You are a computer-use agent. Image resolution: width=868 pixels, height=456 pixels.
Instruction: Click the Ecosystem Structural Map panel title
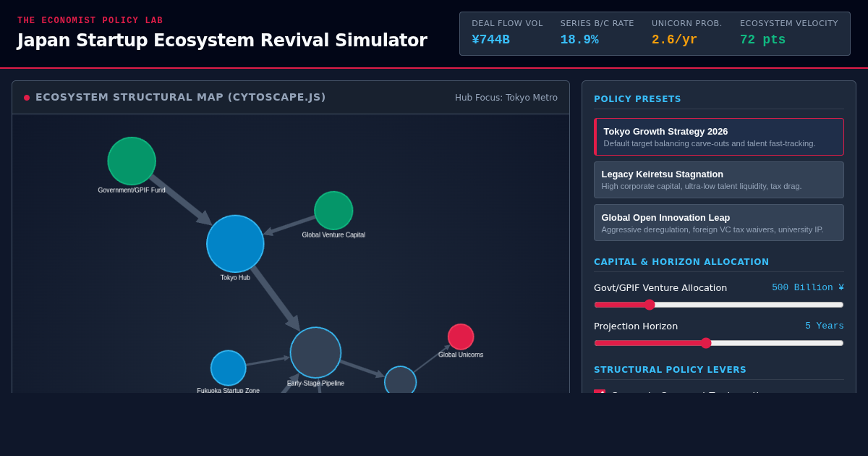pos(181,97)
